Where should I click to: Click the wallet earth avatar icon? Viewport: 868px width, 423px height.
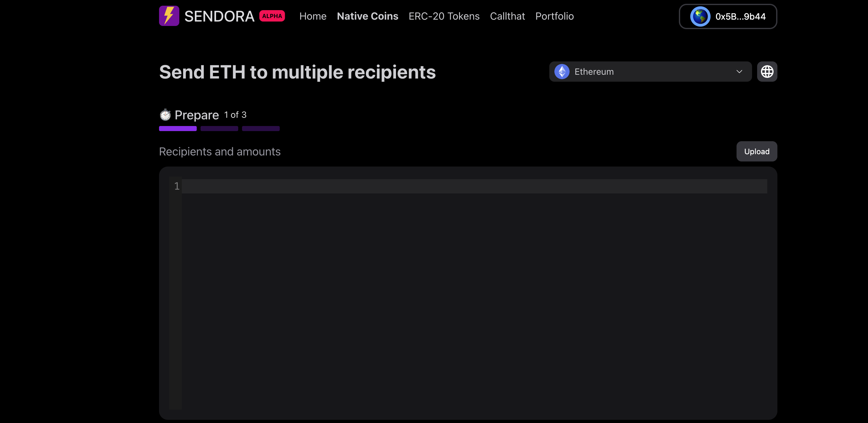point(700,16)
